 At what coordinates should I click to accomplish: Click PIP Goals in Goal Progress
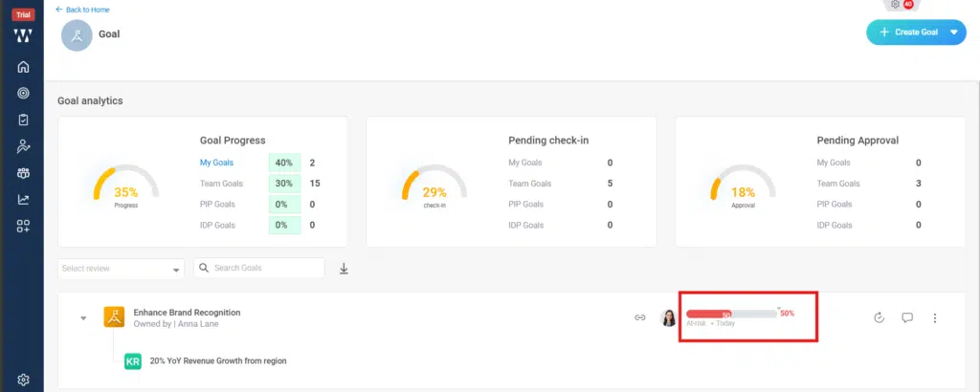(217, 204)
